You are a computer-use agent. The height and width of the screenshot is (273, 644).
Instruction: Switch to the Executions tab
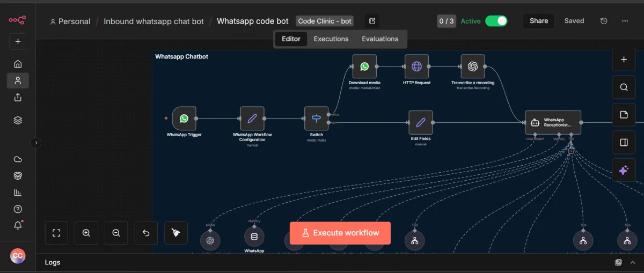[331, 39]
